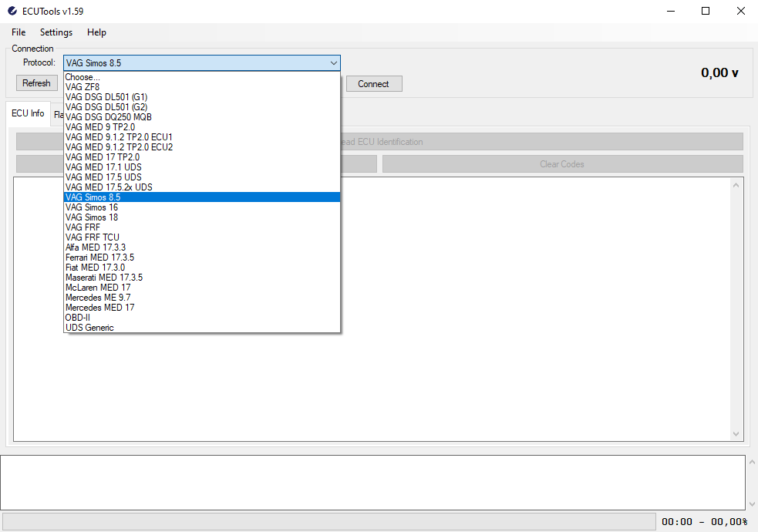This screenshot has height=532, width=758.
Task: Switch to the ECU Info tab
Action: pyautogui.click(x=28, y=113)
